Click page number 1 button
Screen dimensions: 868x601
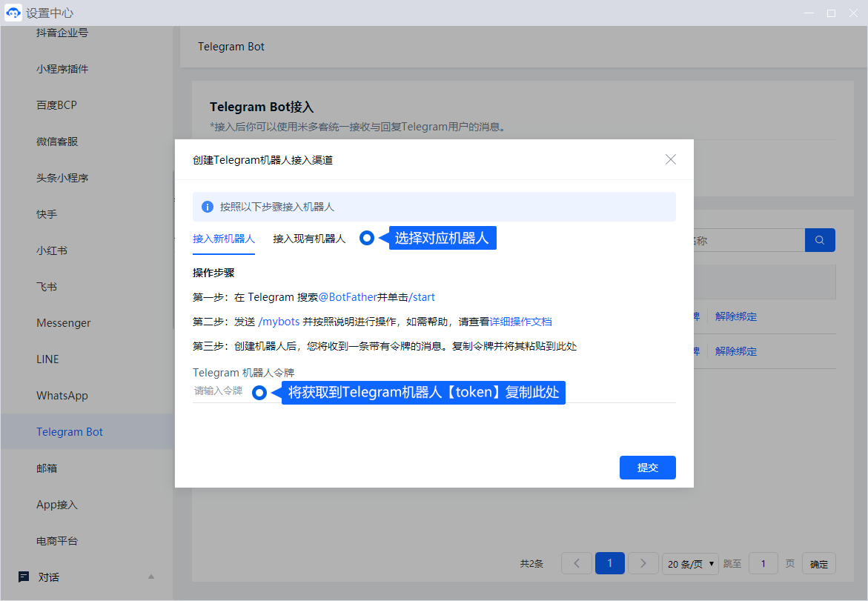point(609,563)
